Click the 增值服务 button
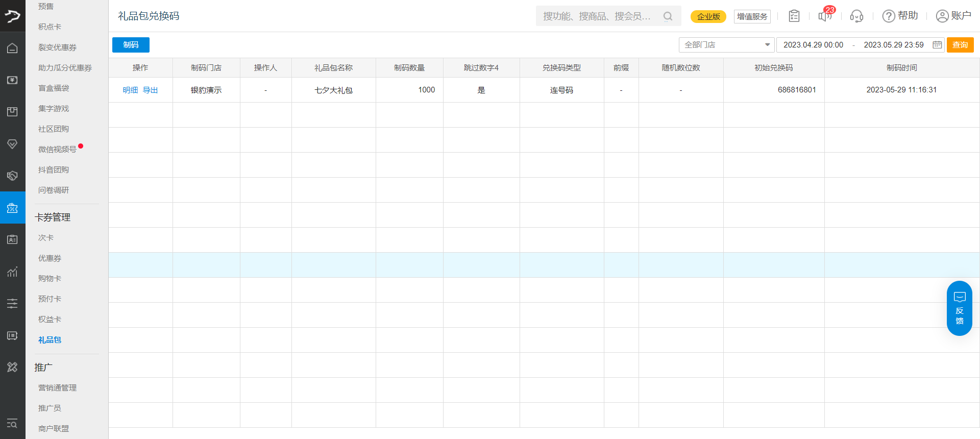The height and width of the screenshot is (439, 980). coord(752,16)
